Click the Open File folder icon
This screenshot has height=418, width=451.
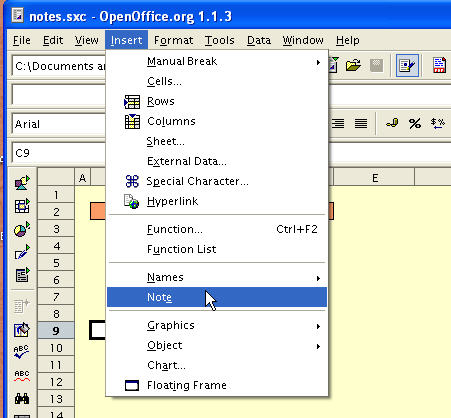353,65
